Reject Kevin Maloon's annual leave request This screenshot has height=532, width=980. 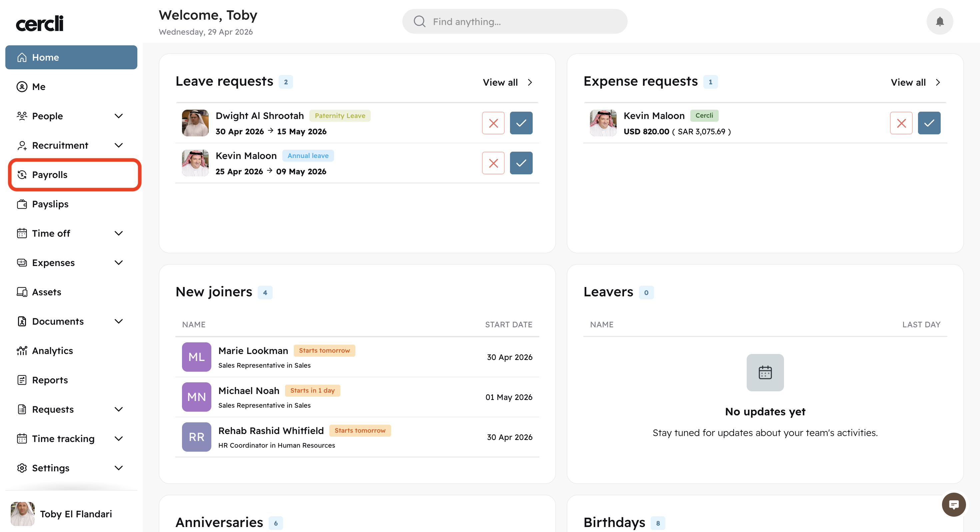[493, 163]
